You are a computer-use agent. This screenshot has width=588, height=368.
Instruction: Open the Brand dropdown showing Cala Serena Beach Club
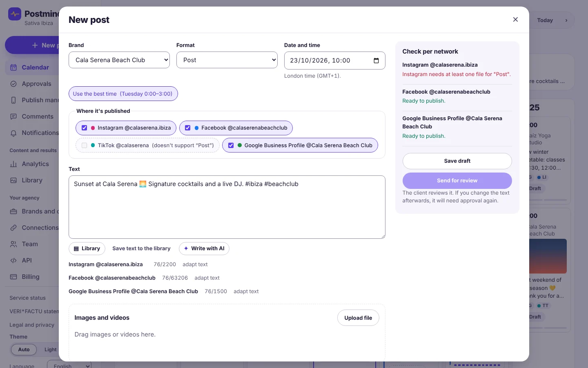click(119, 60)
